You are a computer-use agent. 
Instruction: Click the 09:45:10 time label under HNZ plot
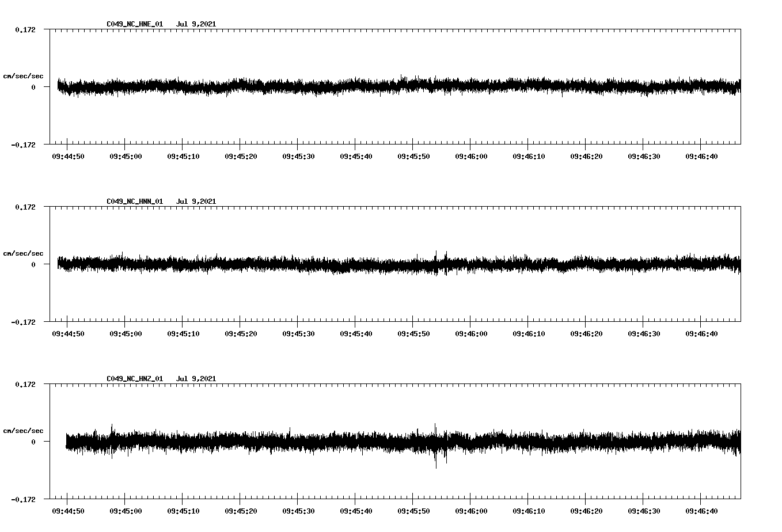coord(183,511)
